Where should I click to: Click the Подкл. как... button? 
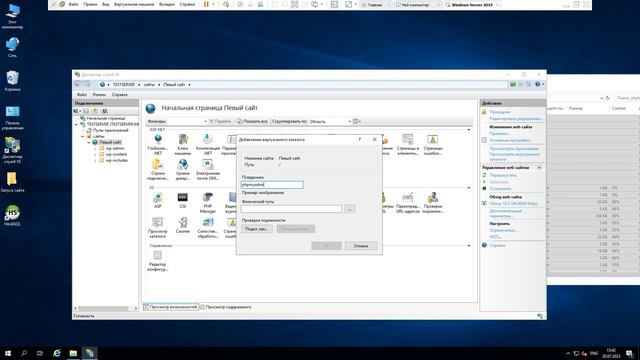click(256, 229)
